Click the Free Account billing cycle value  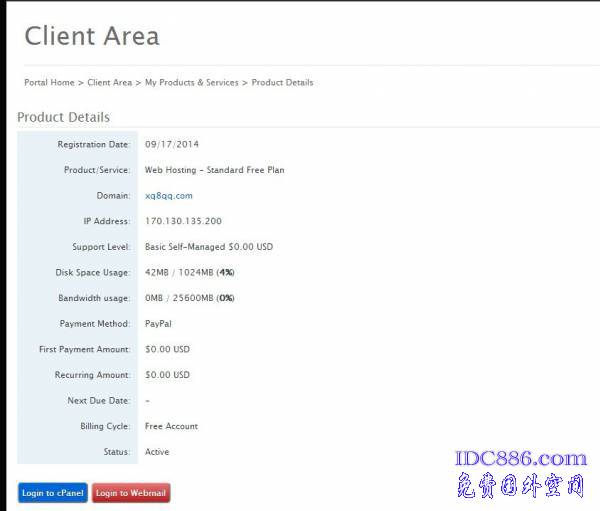click(x=171, y=426)
